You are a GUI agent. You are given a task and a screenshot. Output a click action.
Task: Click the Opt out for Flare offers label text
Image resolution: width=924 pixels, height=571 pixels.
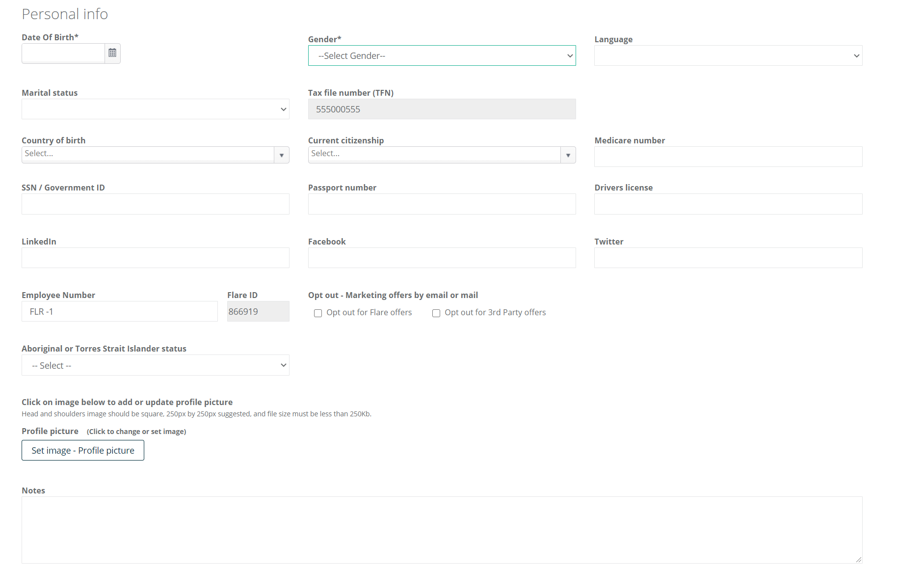point(369,312)
